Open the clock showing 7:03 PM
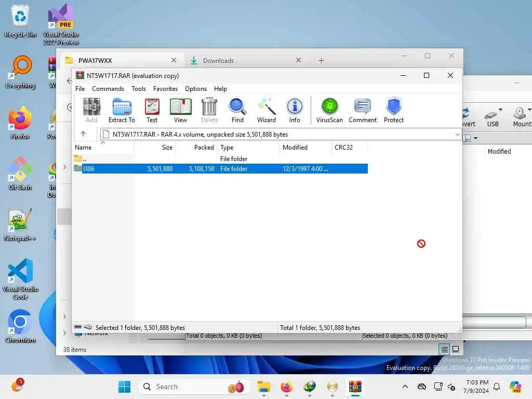The width and height of the screenshot is (532, 399). (x=476, y=387)
